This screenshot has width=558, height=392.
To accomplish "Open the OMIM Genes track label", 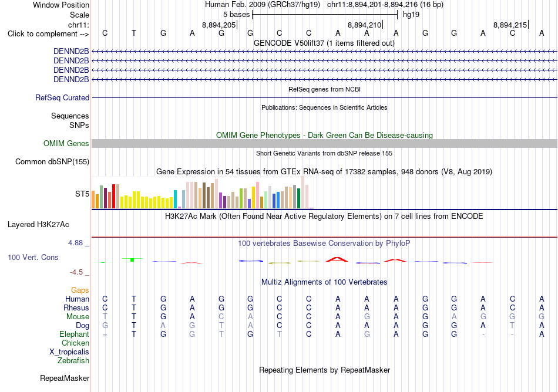I will pos(66,144).
